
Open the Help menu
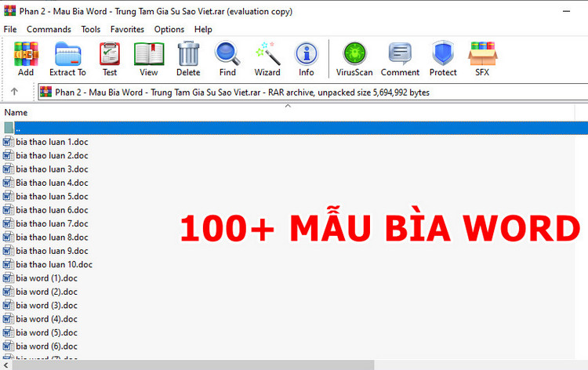click(x=203, y=29)
